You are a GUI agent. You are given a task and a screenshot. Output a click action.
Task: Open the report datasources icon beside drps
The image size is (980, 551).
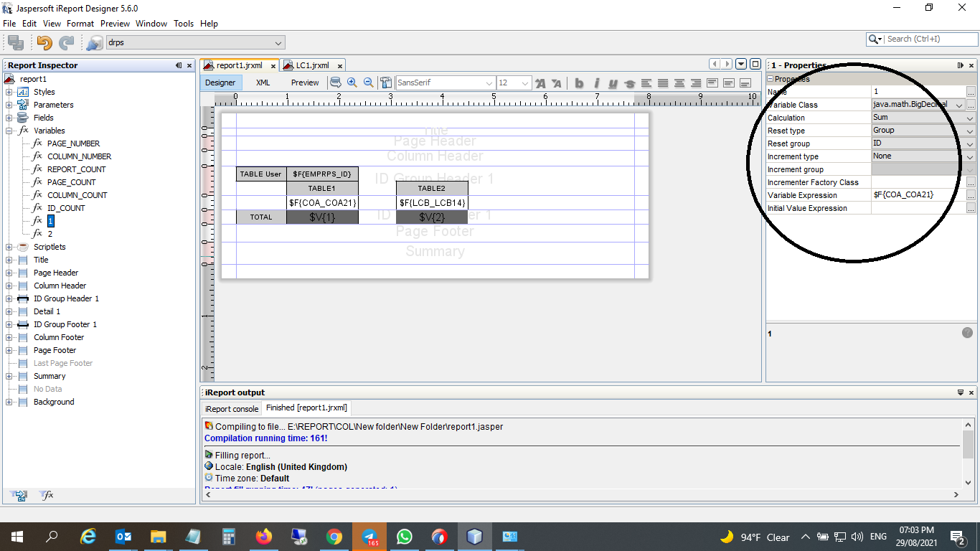94,42
